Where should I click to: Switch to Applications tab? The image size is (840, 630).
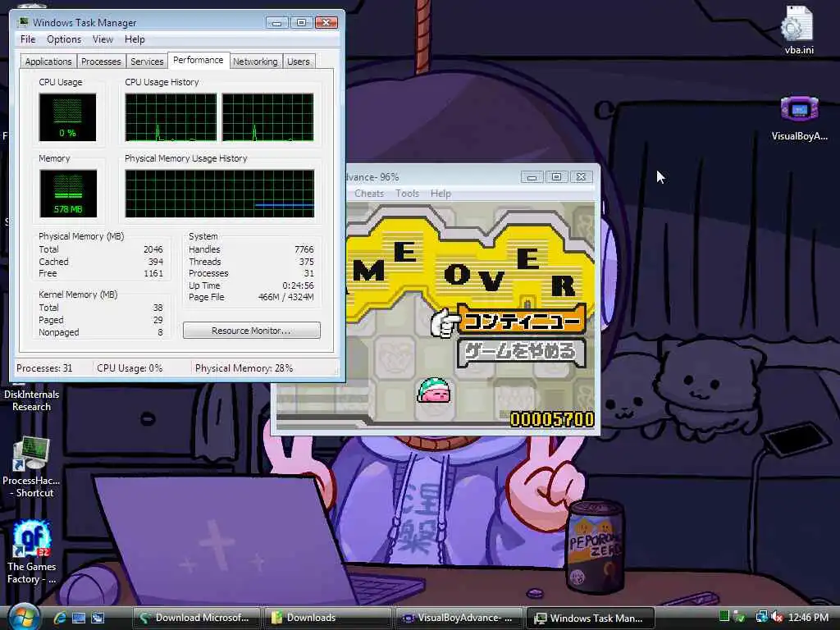pos(48,61)
